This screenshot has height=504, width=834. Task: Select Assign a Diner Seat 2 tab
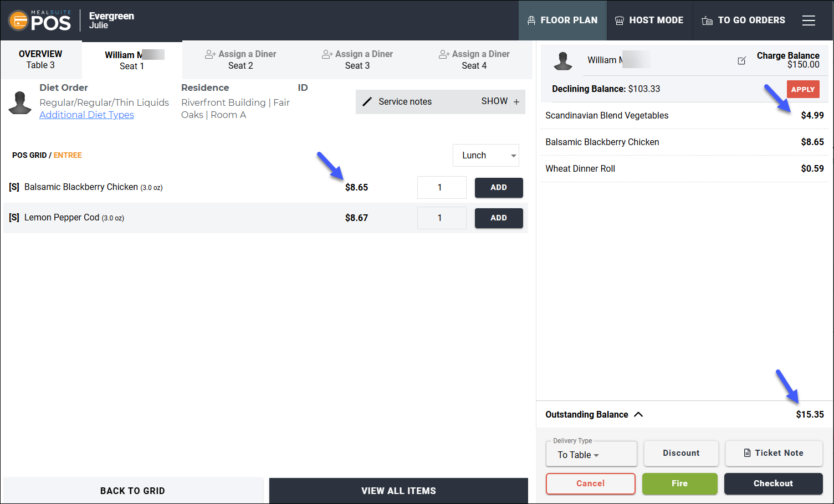coord(241,60)
